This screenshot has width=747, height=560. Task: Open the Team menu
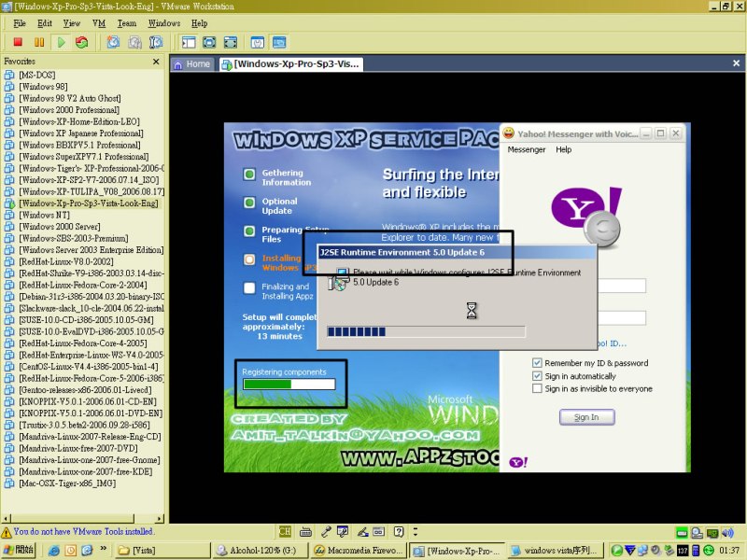pos(127,23)
